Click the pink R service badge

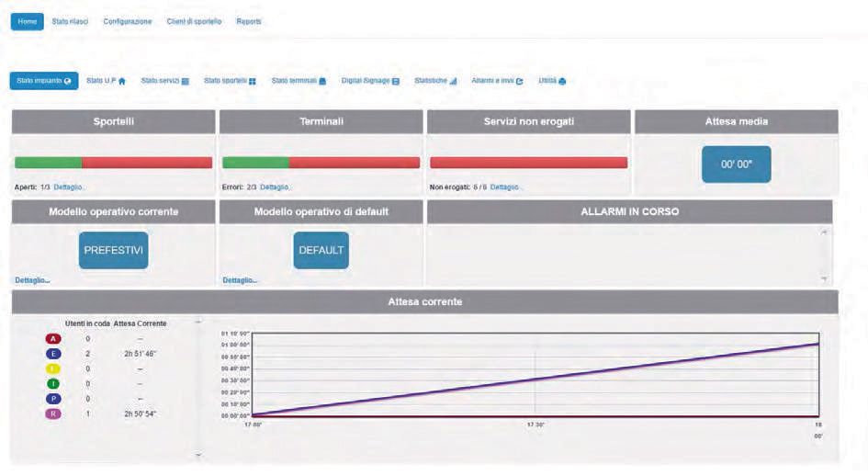click(x=53, y=414)
